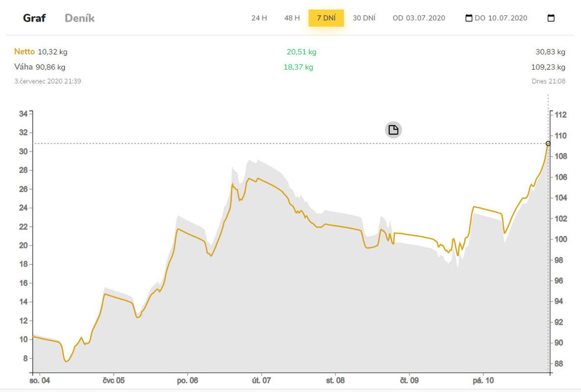Click the 109,23 kg weight end value
This screenshot has width=581, height=392.
[x=548, y=67]
